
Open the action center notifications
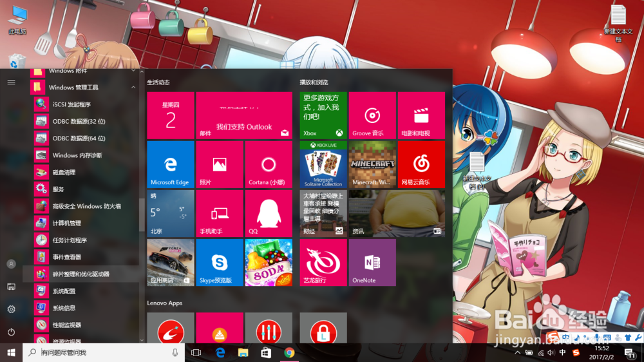tap(630, 352)
